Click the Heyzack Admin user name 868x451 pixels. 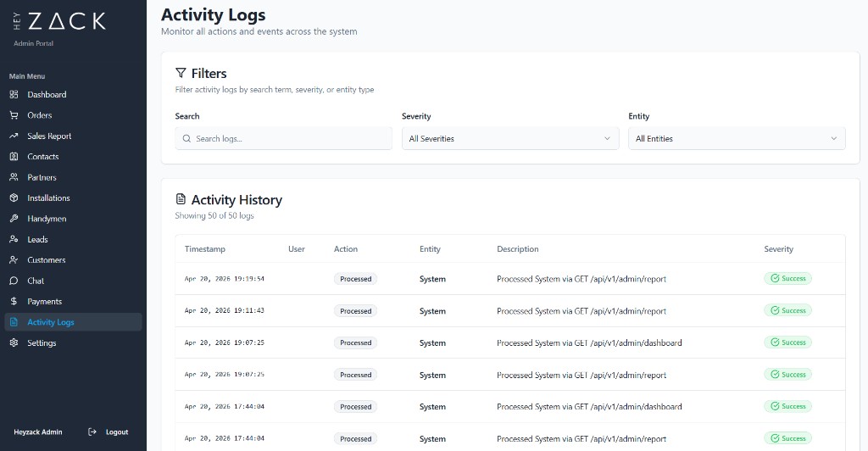38,432
